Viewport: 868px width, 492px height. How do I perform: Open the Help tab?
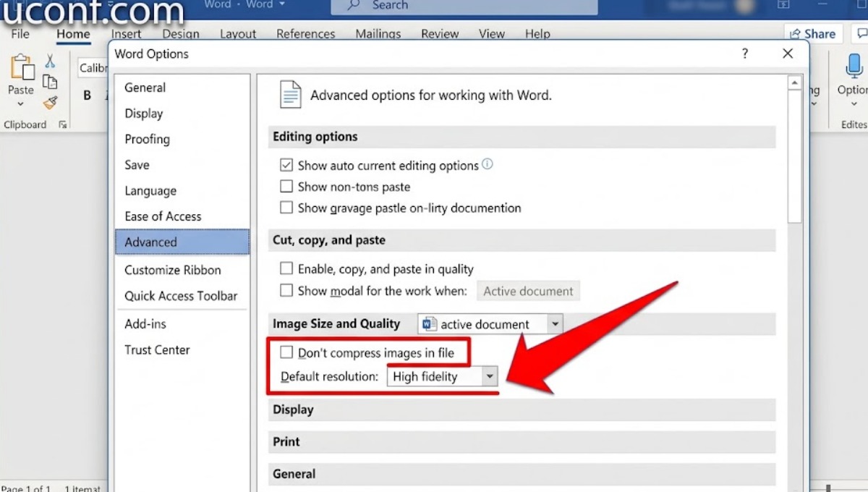[537, 34]
